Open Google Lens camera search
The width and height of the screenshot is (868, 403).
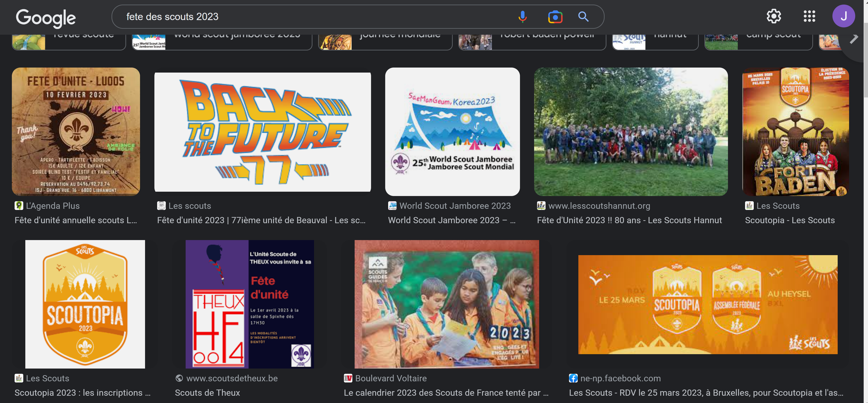(x=555, y=16)
